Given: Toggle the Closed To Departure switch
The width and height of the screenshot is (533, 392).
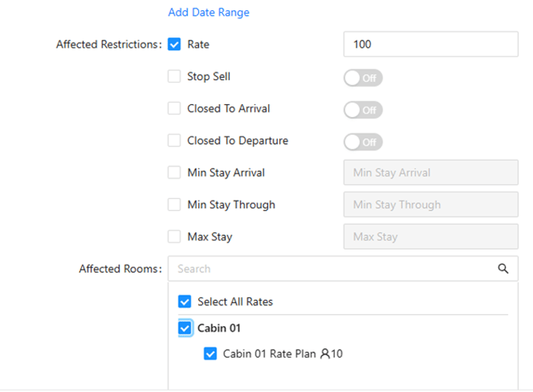Looking at the screenshot, I should tap(363, 142).
